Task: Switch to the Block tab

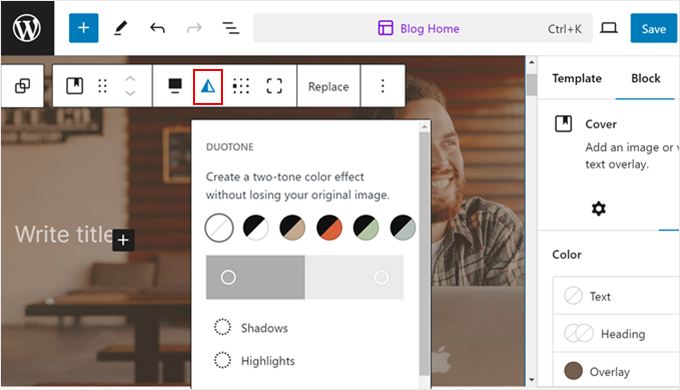Action: 645,78
